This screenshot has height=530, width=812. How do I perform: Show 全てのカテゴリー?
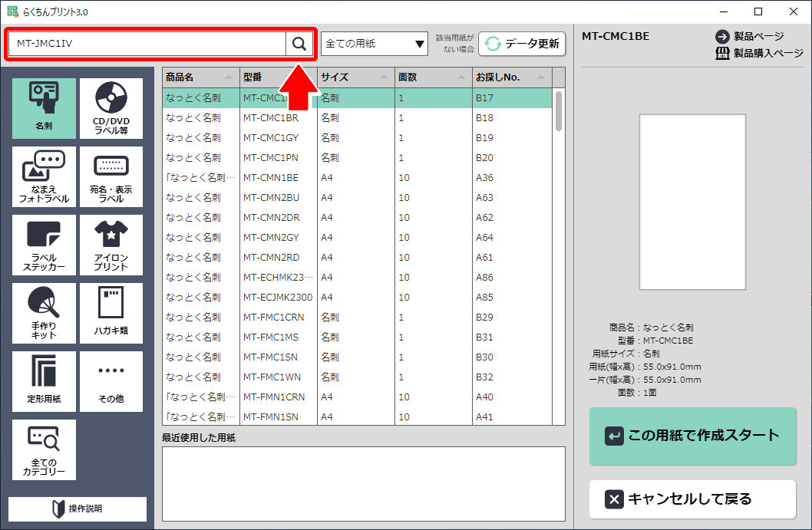tap(44, 450)
